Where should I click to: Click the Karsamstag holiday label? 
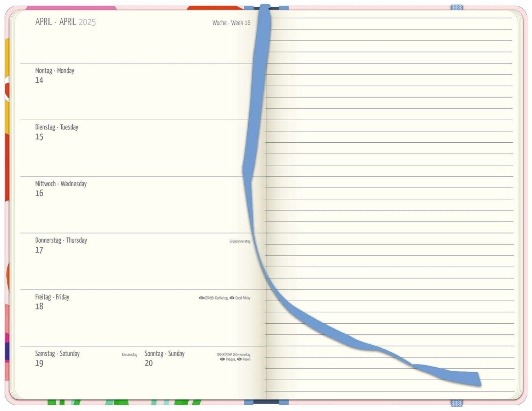pos(129,355)
